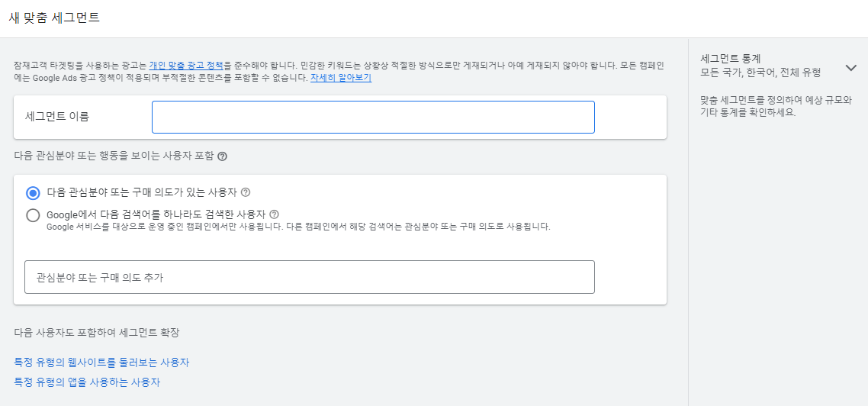The image size is (868, 406).
Task: Choose the Google 검색어 검색한 사용자 radio
Action: click(34, 215)
